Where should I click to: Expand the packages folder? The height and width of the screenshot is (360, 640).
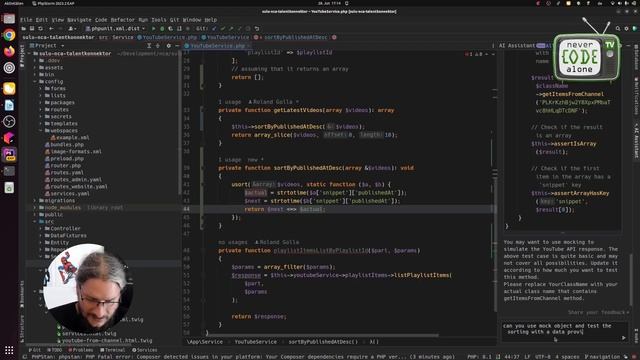41,102
